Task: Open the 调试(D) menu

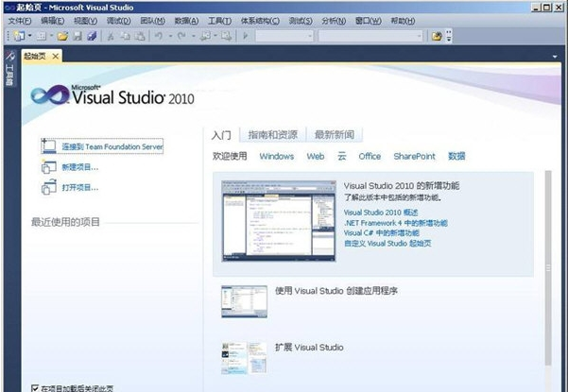Action: point(118,21)
